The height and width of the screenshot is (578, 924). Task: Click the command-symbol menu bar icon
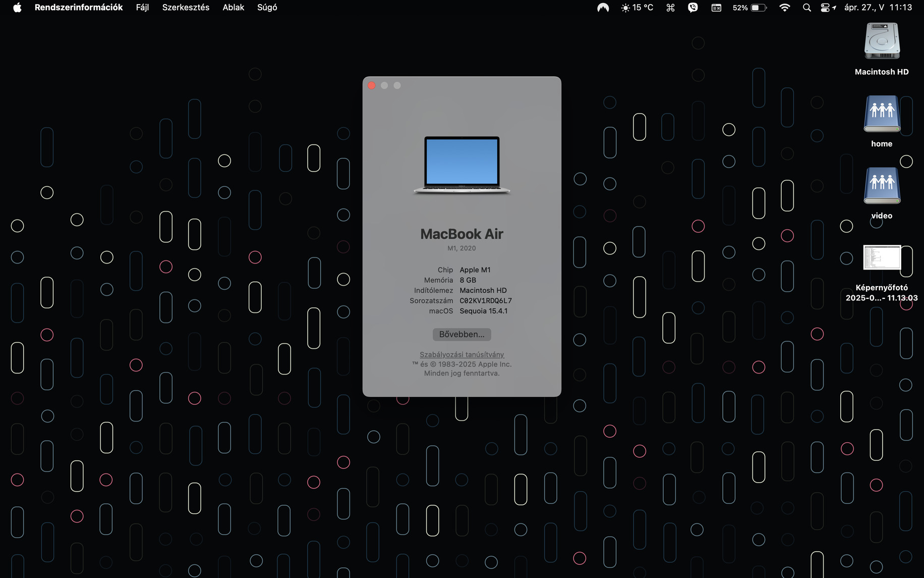click(670, 8)
